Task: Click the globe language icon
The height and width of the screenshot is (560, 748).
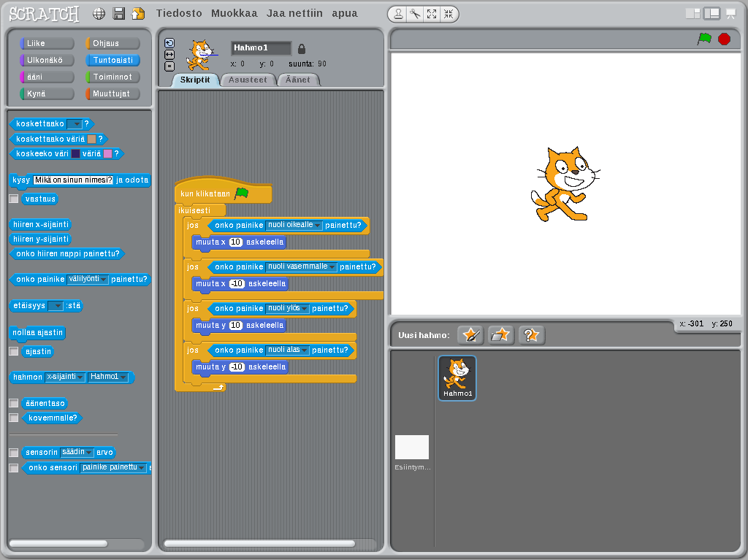Action: [99, 14]
